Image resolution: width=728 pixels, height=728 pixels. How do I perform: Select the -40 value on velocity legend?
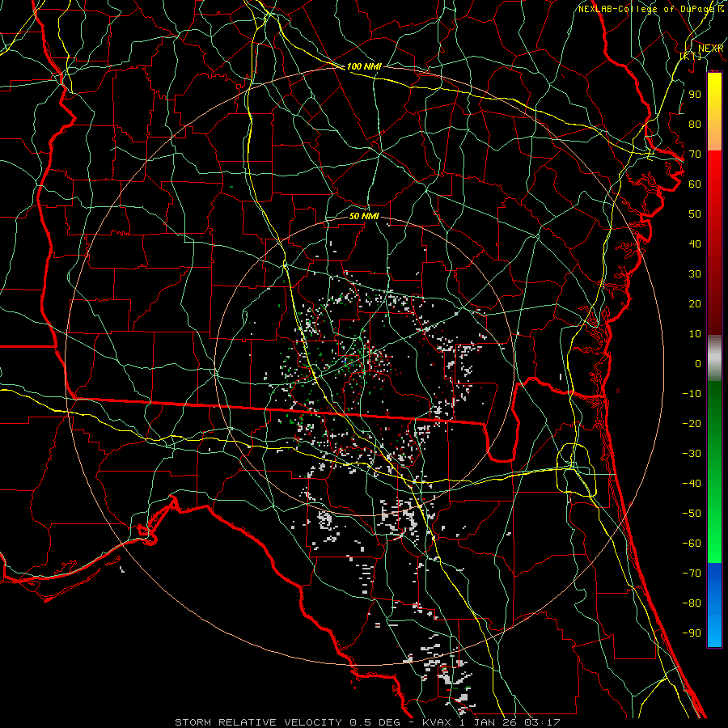[x=692, y=484]
